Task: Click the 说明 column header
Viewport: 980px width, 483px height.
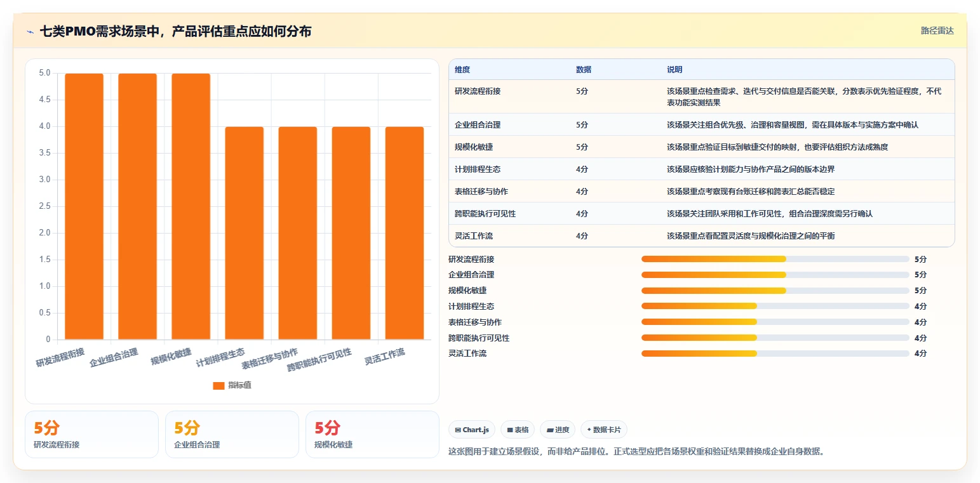Action: 675,70
